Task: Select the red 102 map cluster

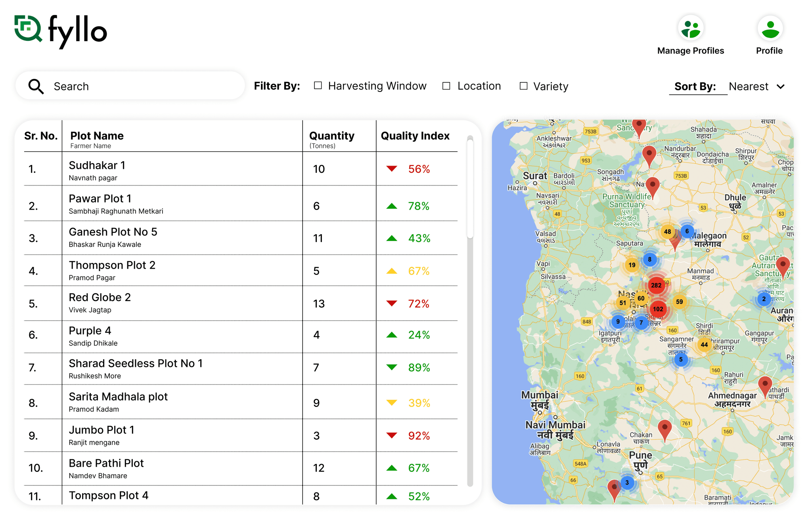Action: pos(658,309)
